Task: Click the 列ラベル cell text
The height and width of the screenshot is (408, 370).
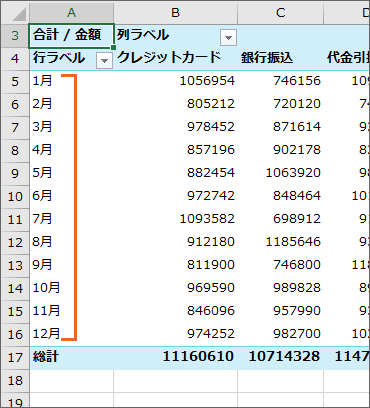Action: pos(143,35)
